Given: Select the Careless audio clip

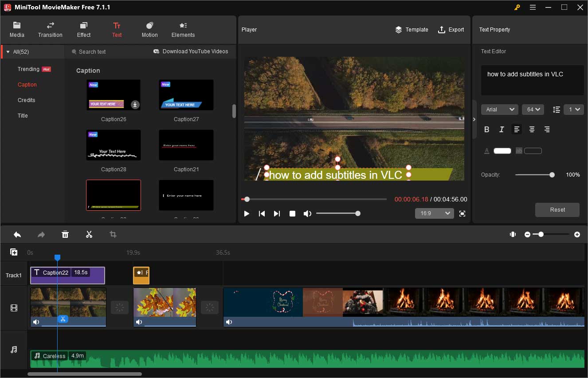Looking at the screenshot, I should pyautogui.click(x=307, y=359).
